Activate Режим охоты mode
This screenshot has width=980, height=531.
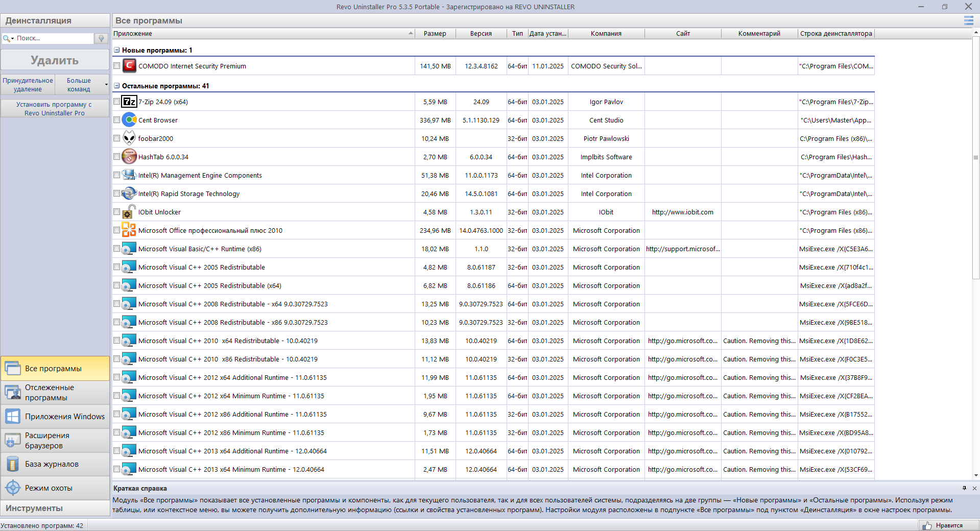click(55, 488)
